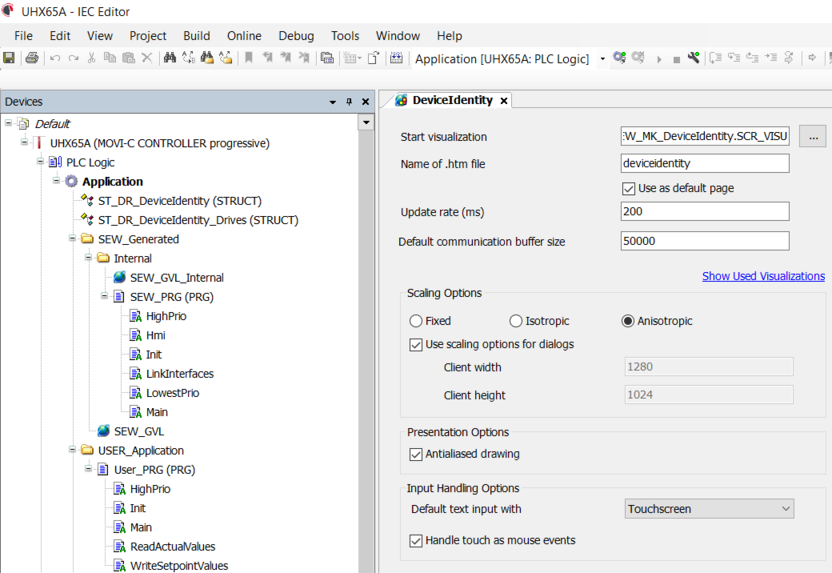Click the Save icon in the toolbar

pyautogui.click(x=9, y=59)
